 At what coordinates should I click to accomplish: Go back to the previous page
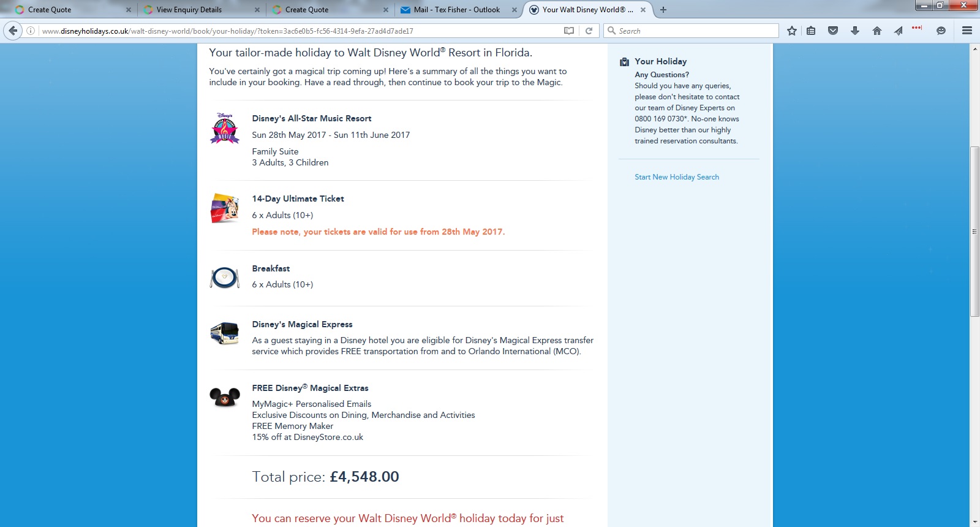13,31
